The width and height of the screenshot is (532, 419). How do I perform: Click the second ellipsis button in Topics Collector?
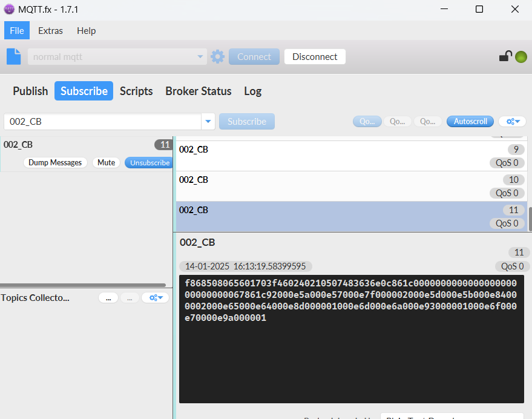coord(130,298)
